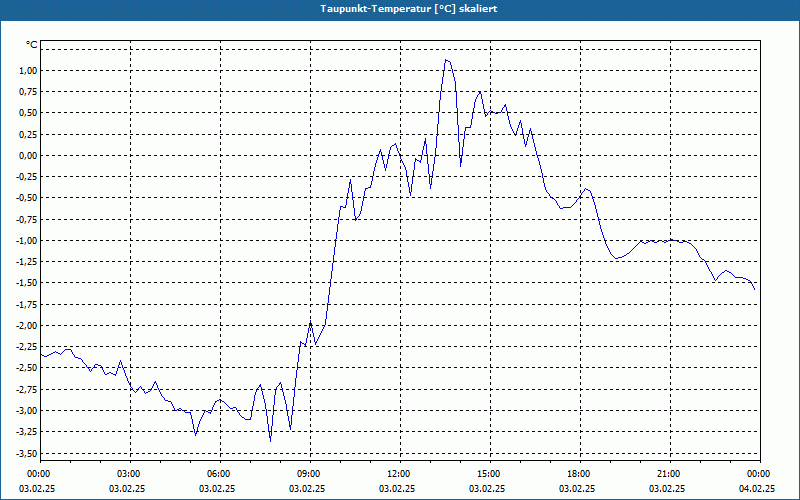Select the '03.02.25' date below 12:00
Screen dimensions: 800x500
[397, 489]
